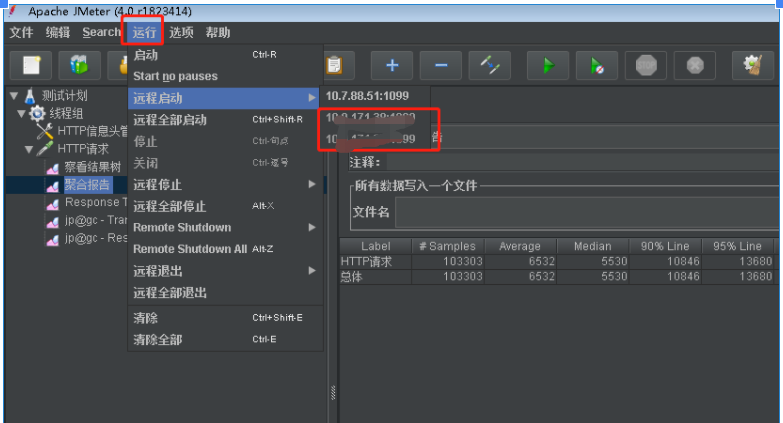The width and height of the screenshot is (783, 423).
Task: Click the View Results Tree listener icon
Action: pos(52,168)
